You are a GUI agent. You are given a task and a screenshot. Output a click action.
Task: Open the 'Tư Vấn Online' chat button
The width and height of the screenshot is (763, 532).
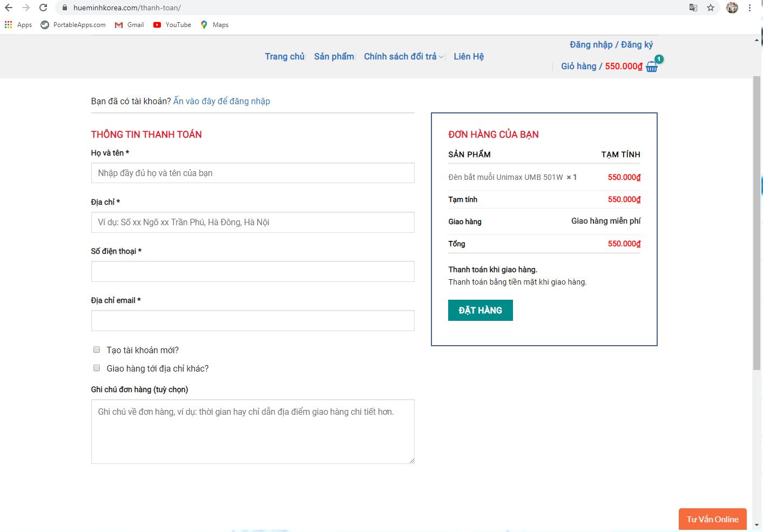click(712, 519)
